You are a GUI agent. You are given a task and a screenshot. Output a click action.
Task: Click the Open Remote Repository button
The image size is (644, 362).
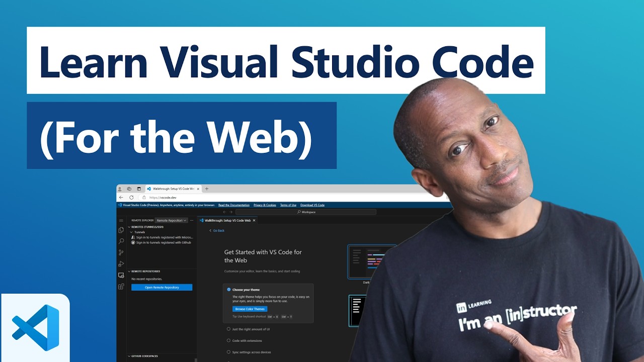162,287
